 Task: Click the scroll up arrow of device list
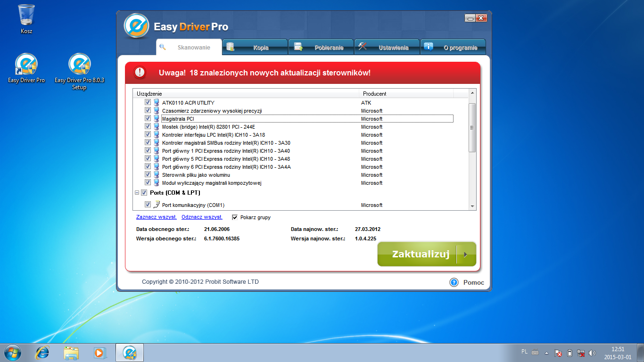472,92
